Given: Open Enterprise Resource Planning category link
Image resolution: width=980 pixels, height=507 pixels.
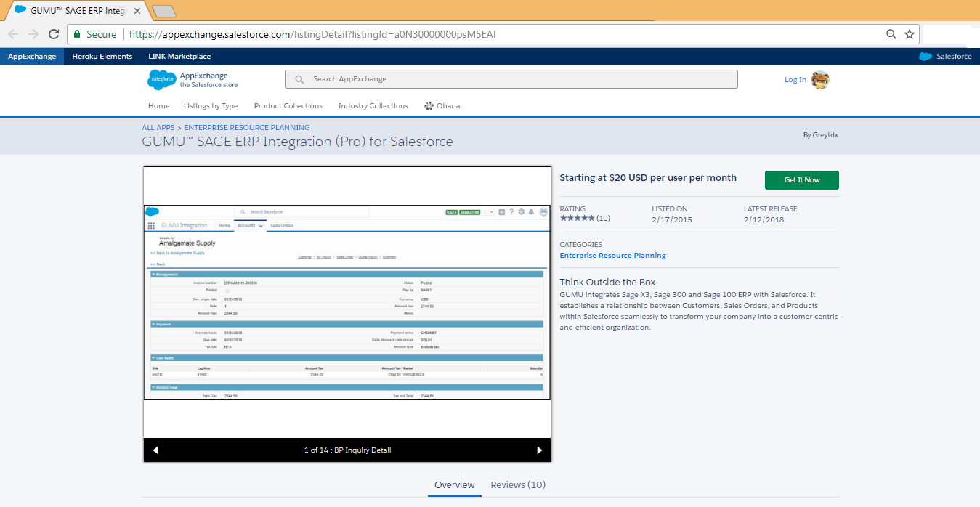Looking at the screenshot, I should tap(612, 256).
